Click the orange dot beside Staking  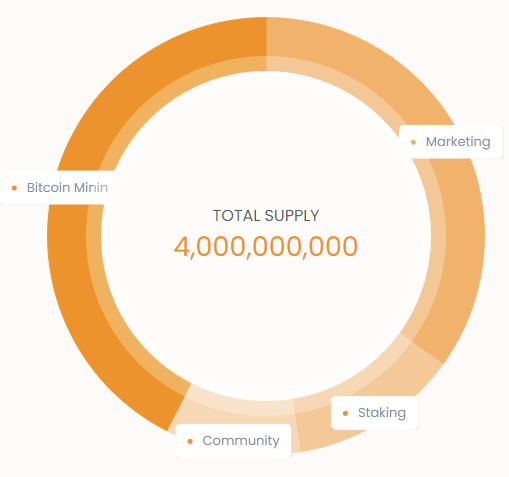coord(345,413)
